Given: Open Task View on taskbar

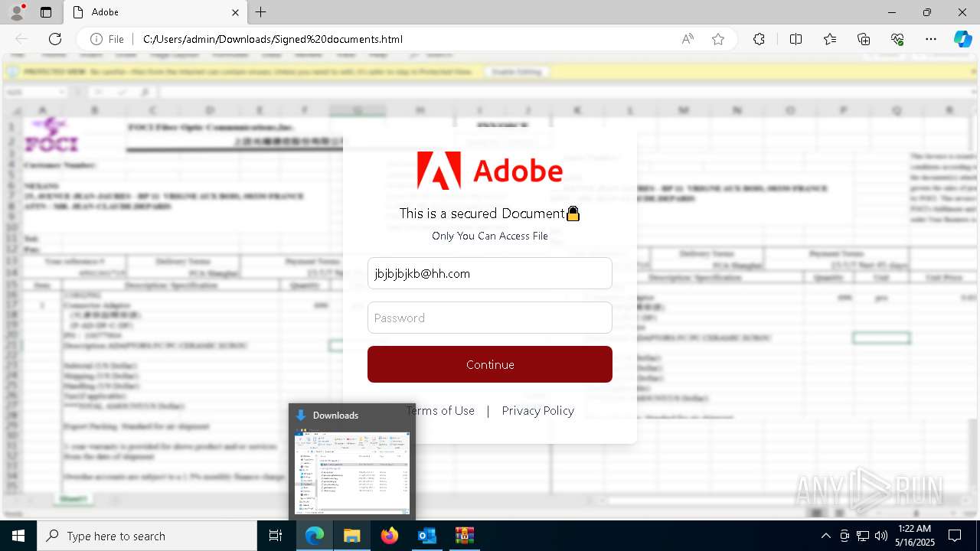Looking at the screenshot, I should pos(276,536).
